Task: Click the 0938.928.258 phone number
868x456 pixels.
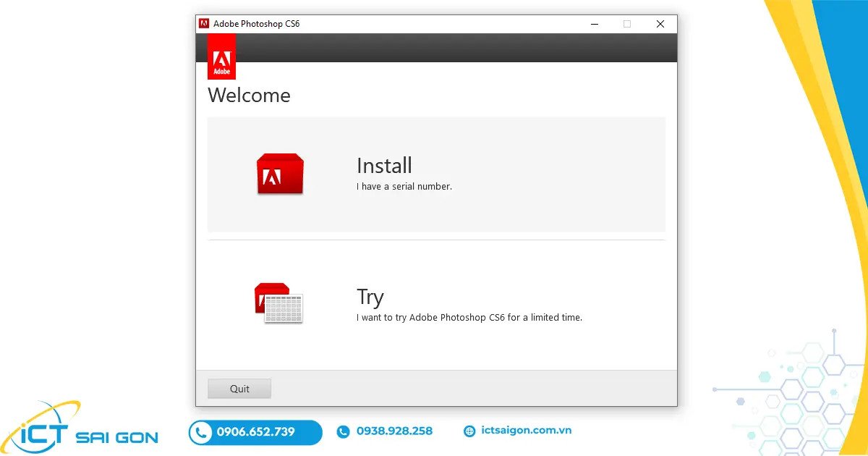Action: point(394,431)
